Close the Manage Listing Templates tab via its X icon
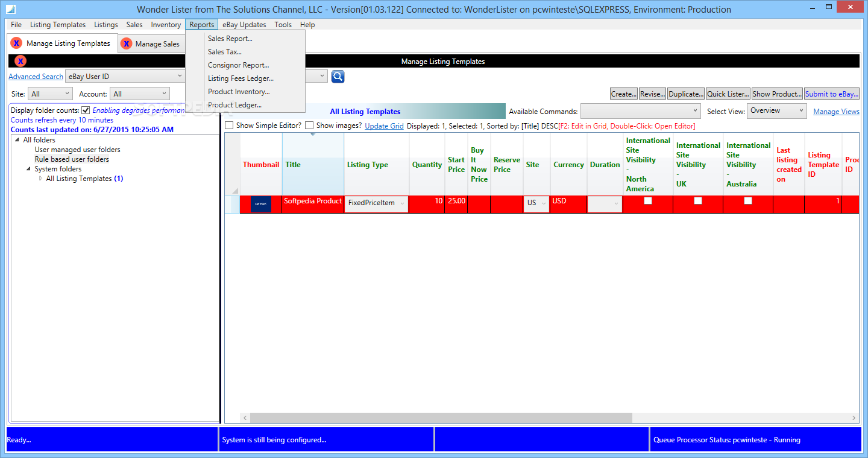Screen dimensions: 868x458 pos(16,43)
